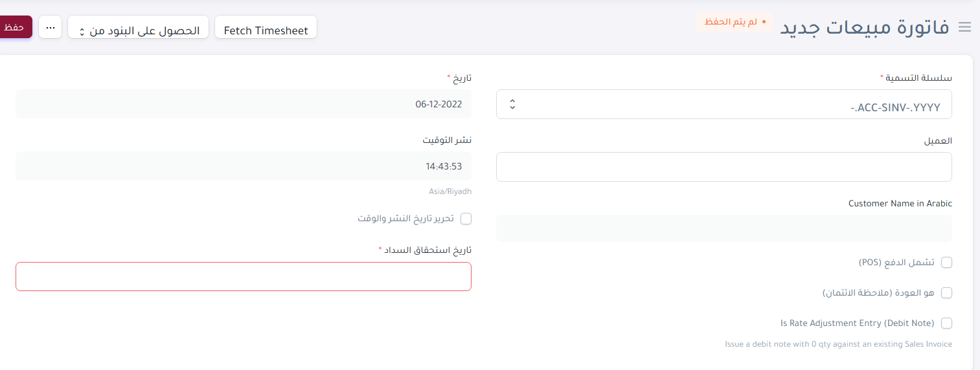Click the تاريخ date field showing 06-12-2022
Screen dimensions: 980x370
pyautogui.click(x=244, y=103)
